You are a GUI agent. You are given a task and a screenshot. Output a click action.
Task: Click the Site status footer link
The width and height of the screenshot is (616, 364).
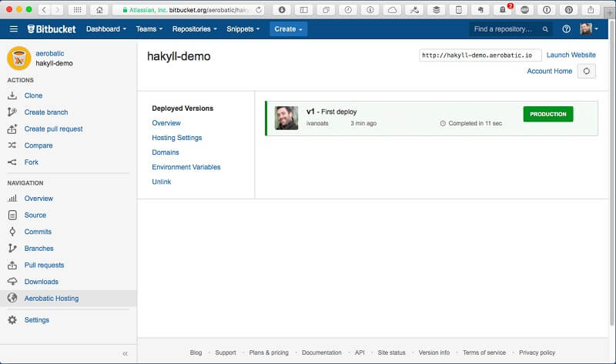391,352
